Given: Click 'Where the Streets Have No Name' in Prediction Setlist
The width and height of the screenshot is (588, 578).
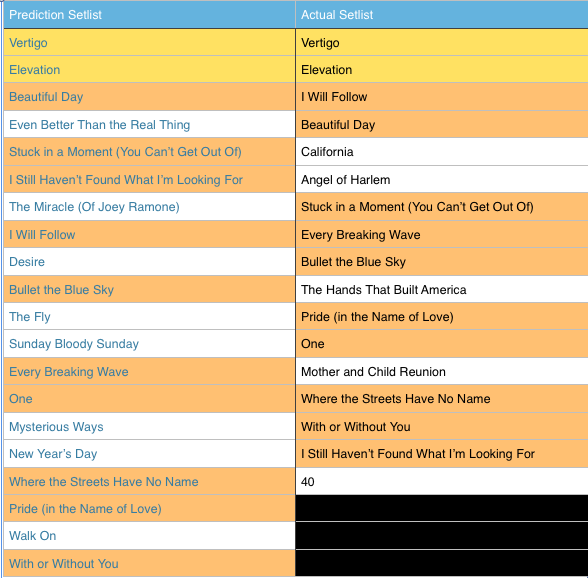Looking at the screenshot, I should pyautogui.click(x=149, y=481).
